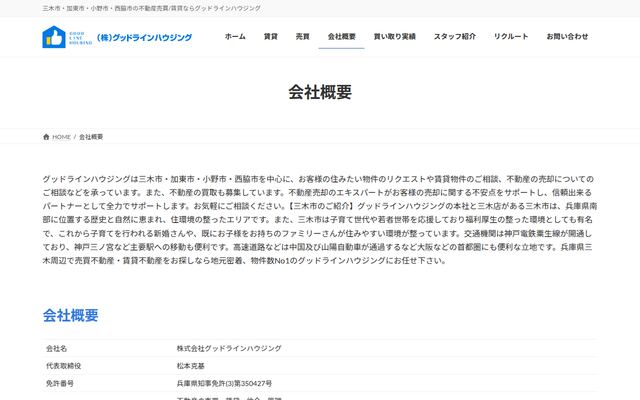Go to お問い合わせ contact page

click(567, 36)
